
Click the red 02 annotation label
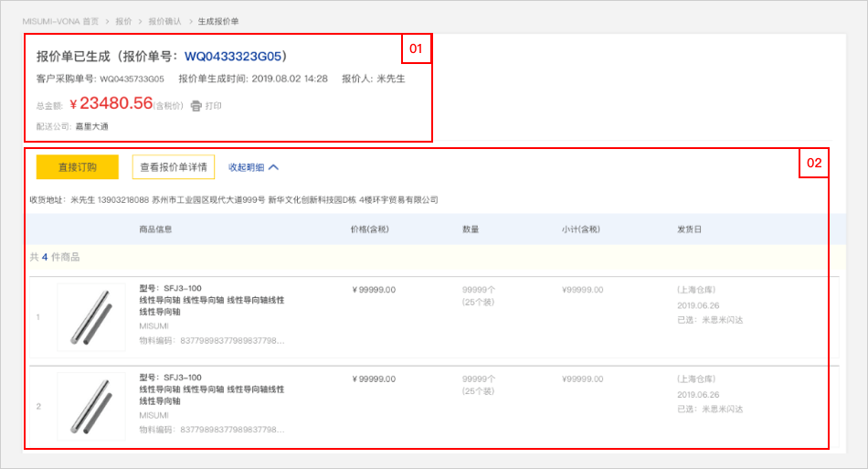click(814, 163)
